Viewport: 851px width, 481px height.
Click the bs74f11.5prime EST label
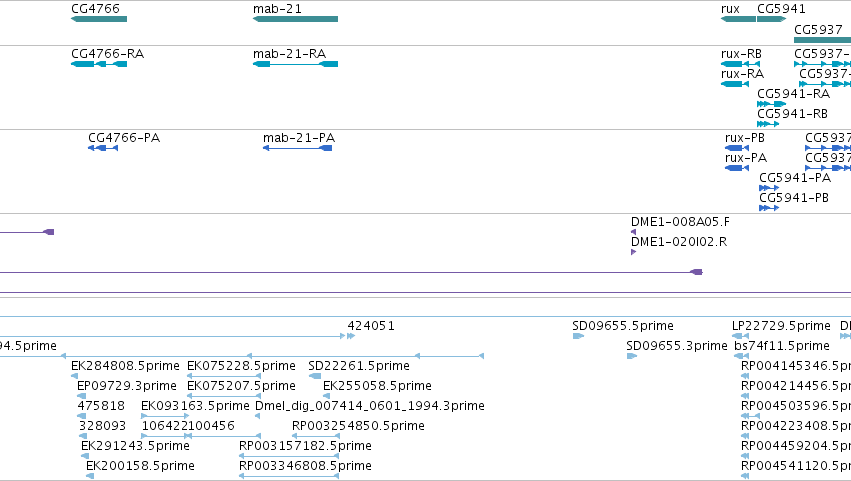782,346
